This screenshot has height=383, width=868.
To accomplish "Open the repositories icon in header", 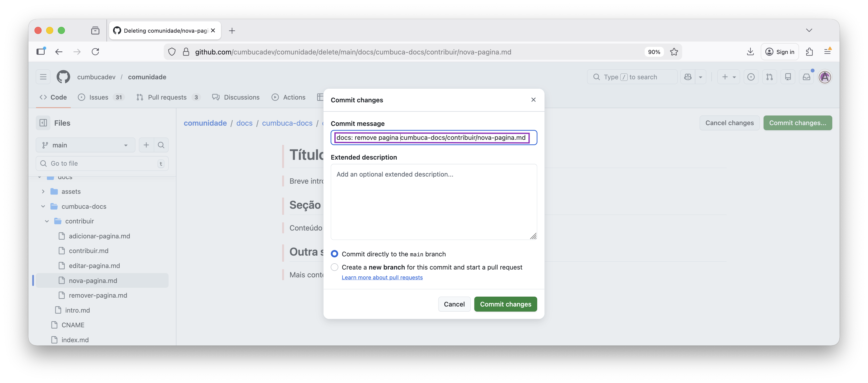I will tap(788, 77).
